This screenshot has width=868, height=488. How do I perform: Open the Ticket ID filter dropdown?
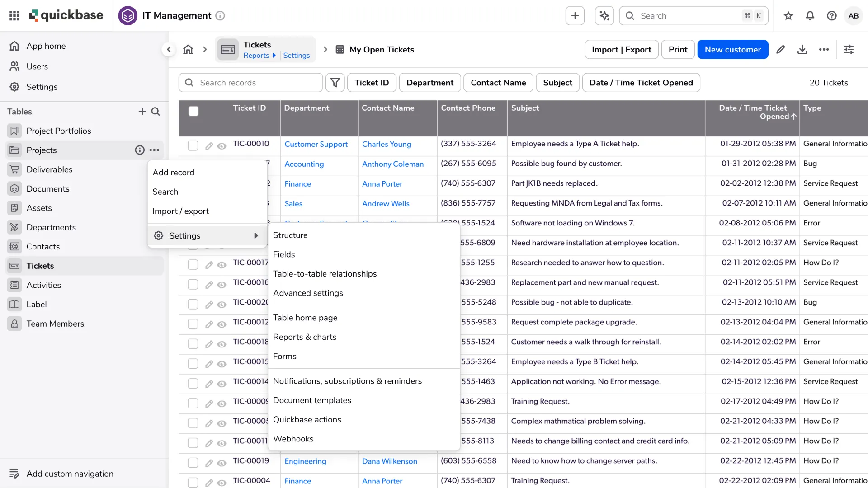coord(372,83)
